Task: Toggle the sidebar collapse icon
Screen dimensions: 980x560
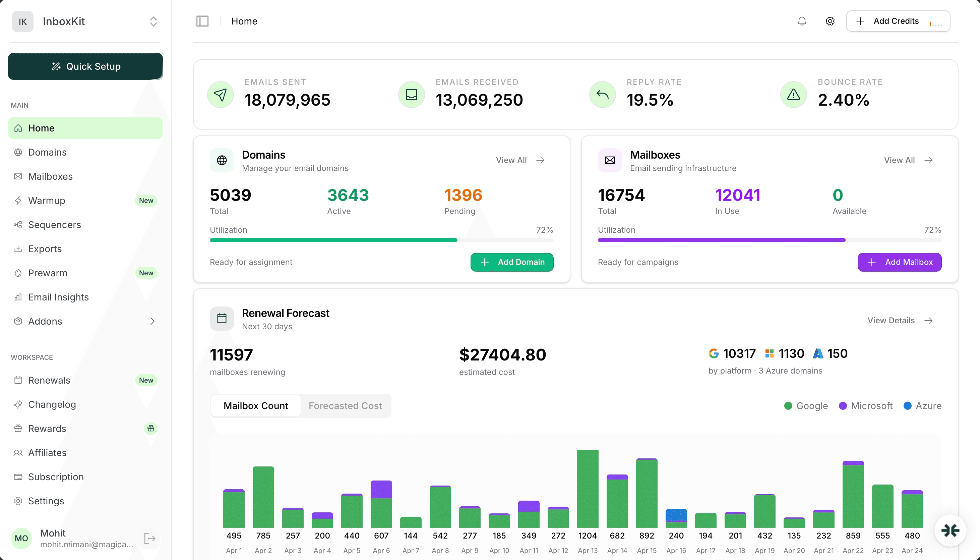Action: coord(202,21)
